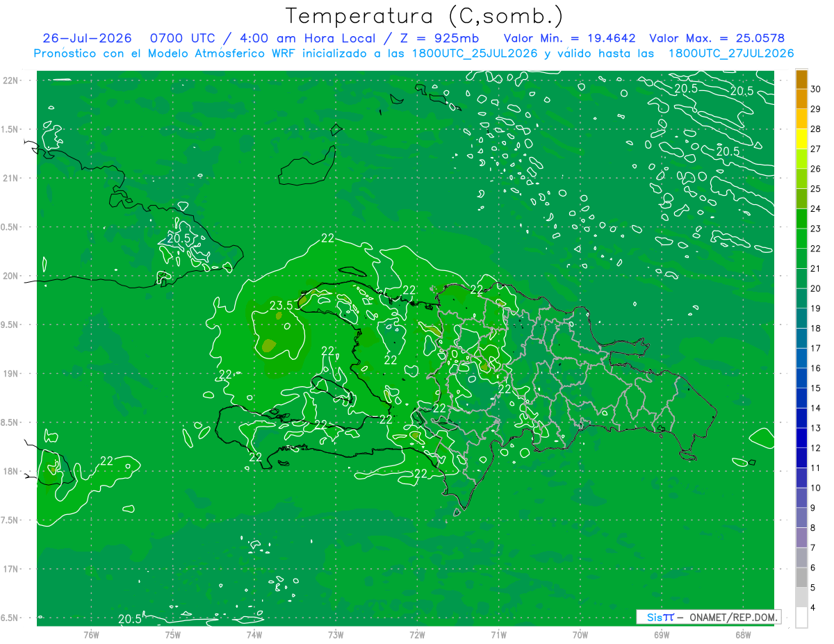Viewport: 834px width, 644px height.
Task: Click the colorbar label '28'
Action: pyautogui.click(x=816, y=129)
